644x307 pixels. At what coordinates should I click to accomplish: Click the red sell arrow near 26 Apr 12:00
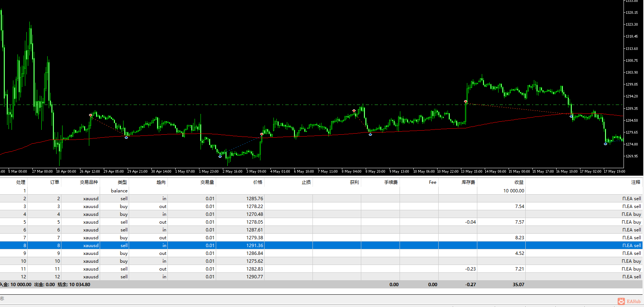(x=90, y=115)
